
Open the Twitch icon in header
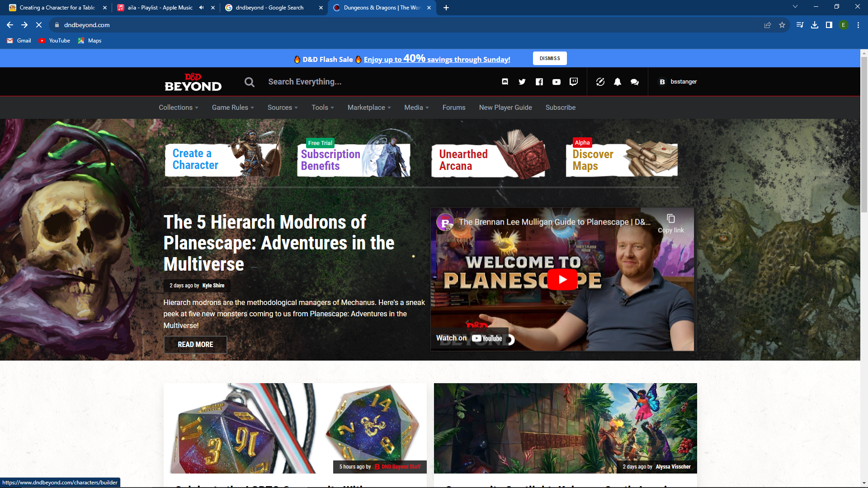[x=574, y=82]
